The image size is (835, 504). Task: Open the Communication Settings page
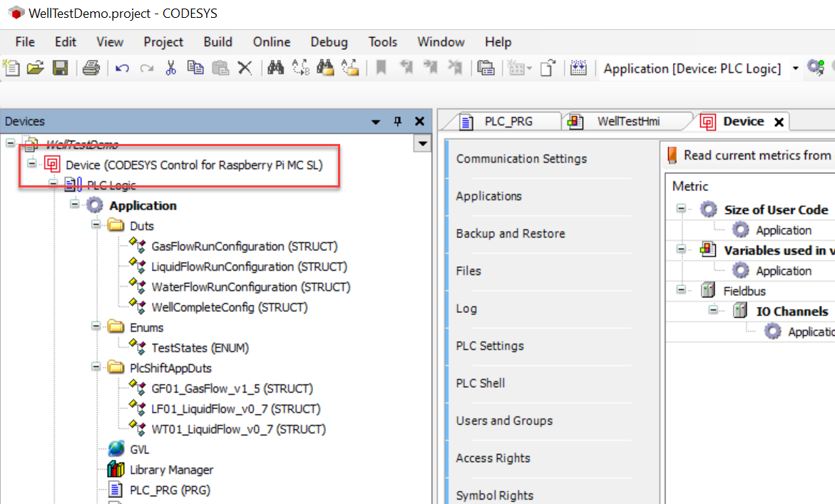(521, 159)
